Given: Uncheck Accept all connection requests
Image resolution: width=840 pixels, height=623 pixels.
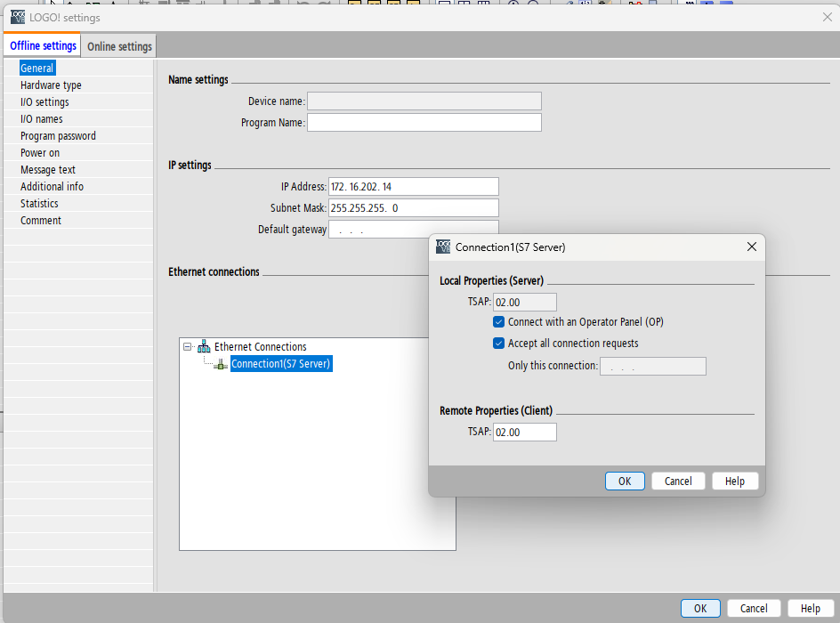Looking at the screenshot, I should coord(498,344).
